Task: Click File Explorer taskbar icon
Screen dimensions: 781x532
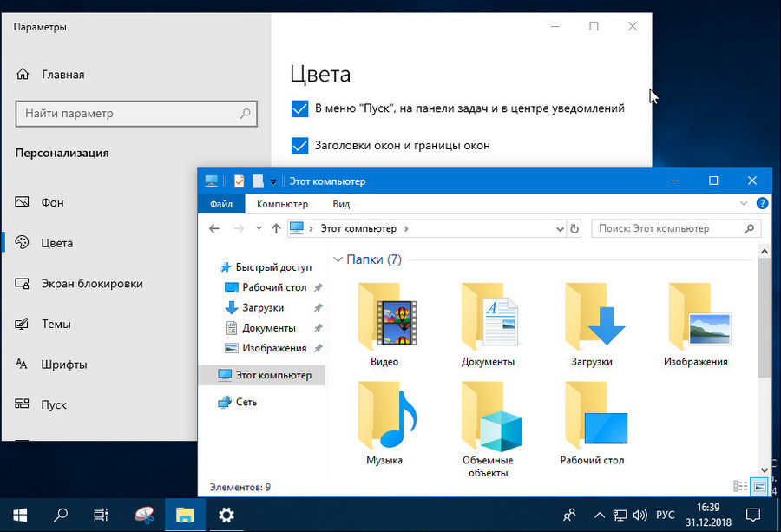Action: tap(185, 515)
